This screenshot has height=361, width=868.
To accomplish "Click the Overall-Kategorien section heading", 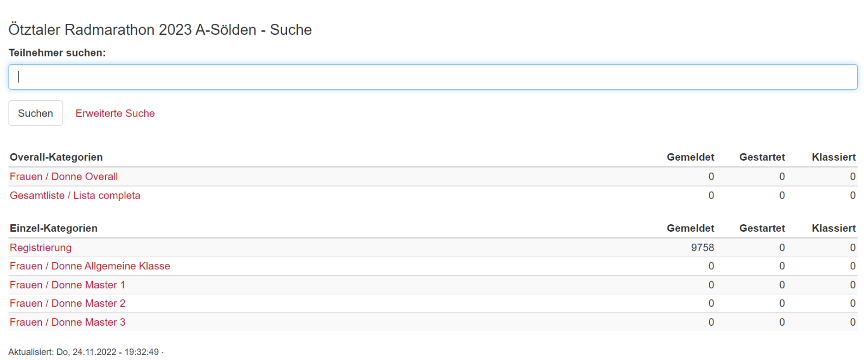I will tap(56, 157).
